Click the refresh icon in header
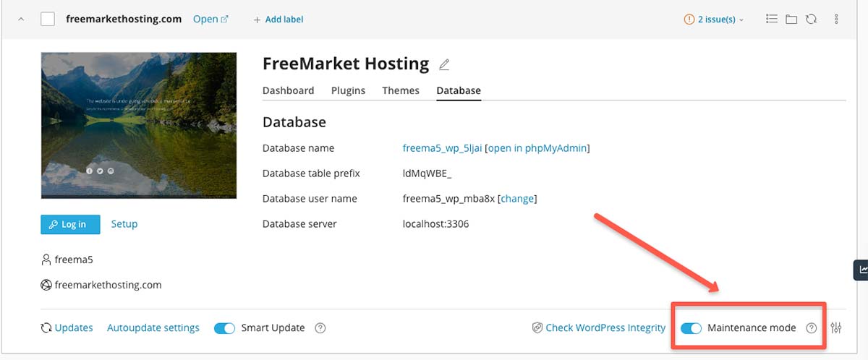 811,20
